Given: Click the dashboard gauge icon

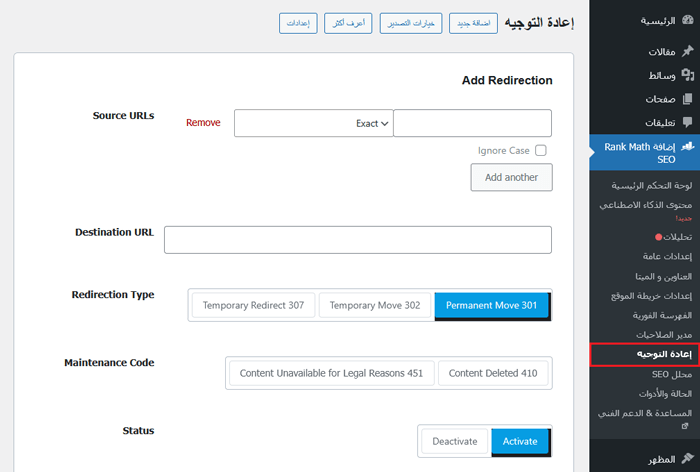Looking at the screenshot, I should coord(688,20).
